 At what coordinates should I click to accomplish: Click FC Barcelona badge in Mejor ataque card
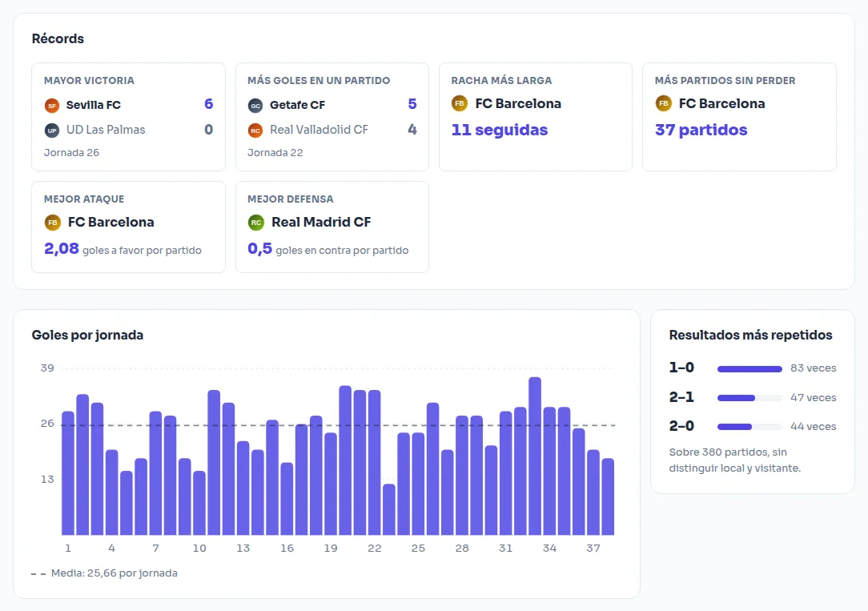pos(53,223)
